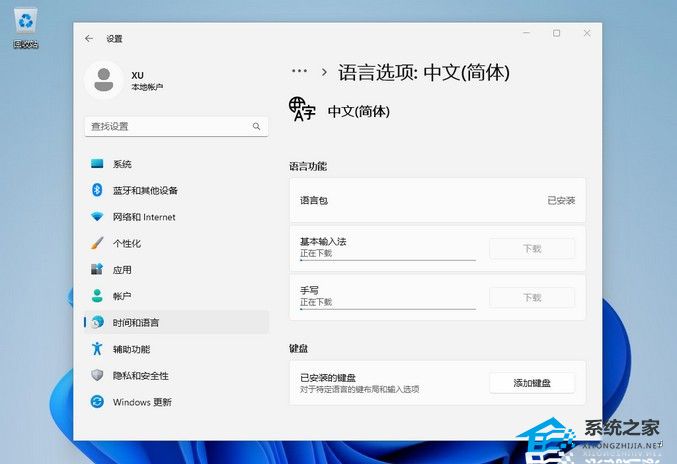Open 应用 settings page

click(177, 270)
